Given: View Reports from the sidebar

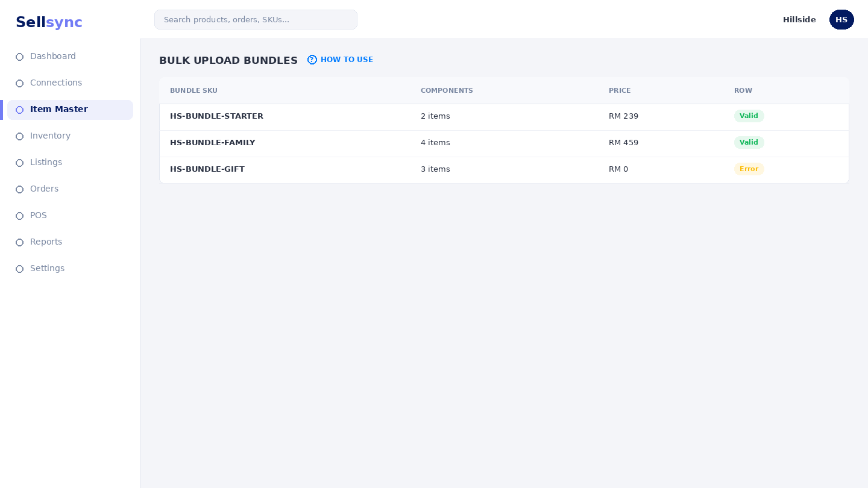Looking at the screenshot, I should 70,242.
